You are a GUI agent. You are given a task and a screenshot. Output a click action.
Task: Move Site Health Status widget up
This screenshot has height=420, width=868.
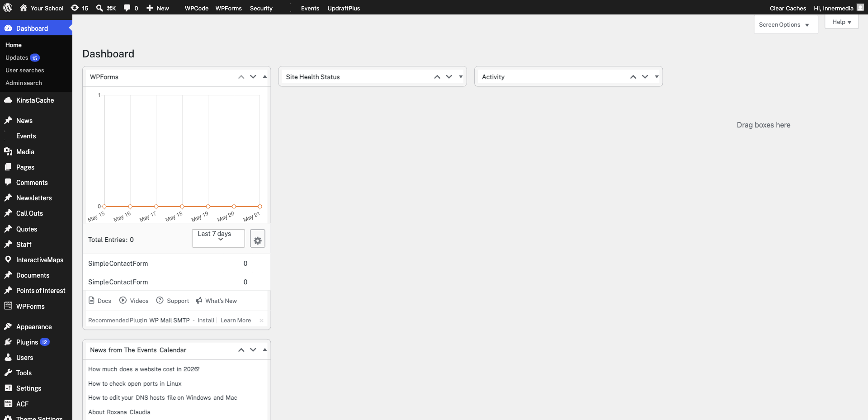[437, 77]
